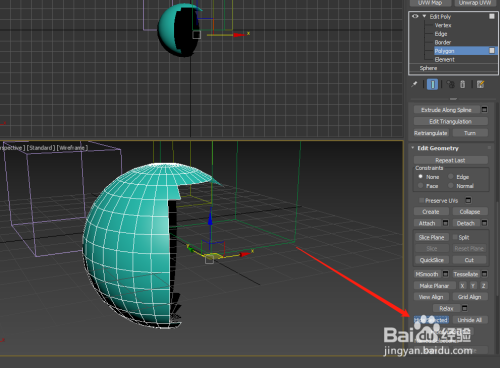Enable the Split checkbox
Viewport: 500px width, 368px height.
tap(455, 237)
